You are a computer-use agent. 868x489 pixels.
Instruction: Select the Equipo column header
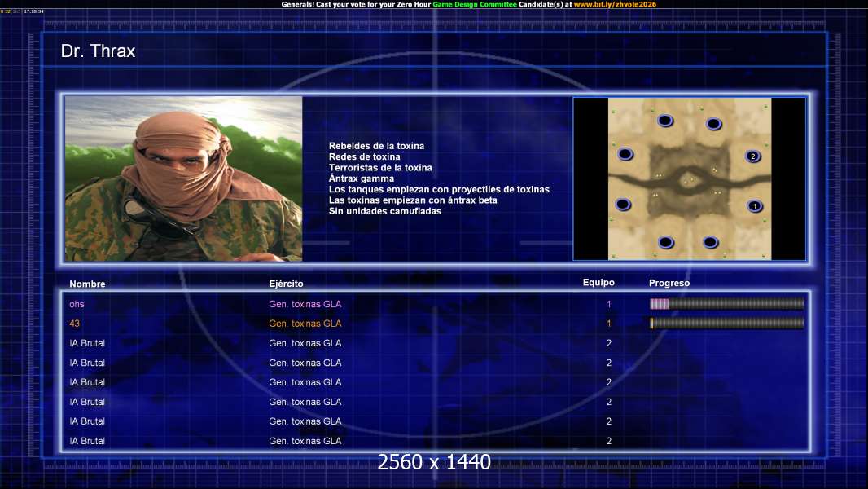coord(598,283)
